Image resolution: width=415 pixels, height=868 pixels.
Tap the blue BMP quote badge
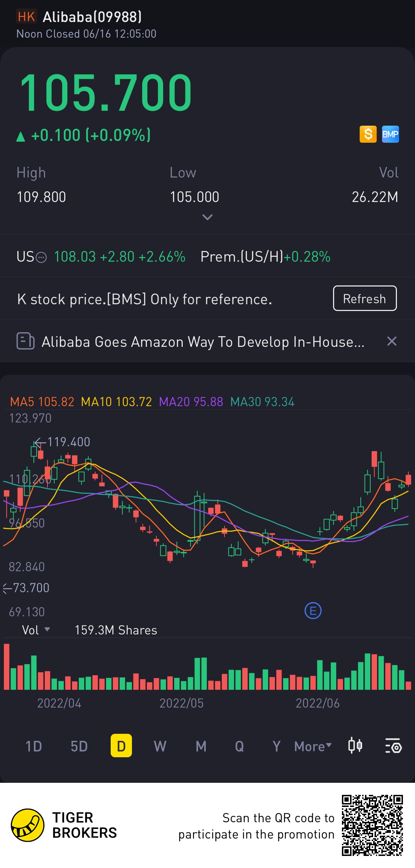[390, 134]
